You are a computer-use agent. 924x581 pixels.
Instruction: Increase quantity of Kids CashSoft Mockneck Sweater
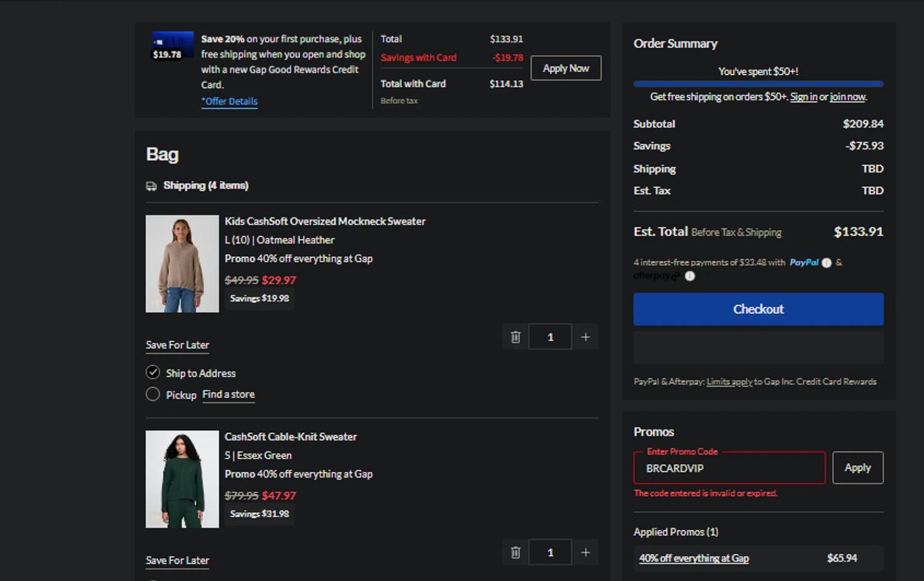click(x=585, y=337)
